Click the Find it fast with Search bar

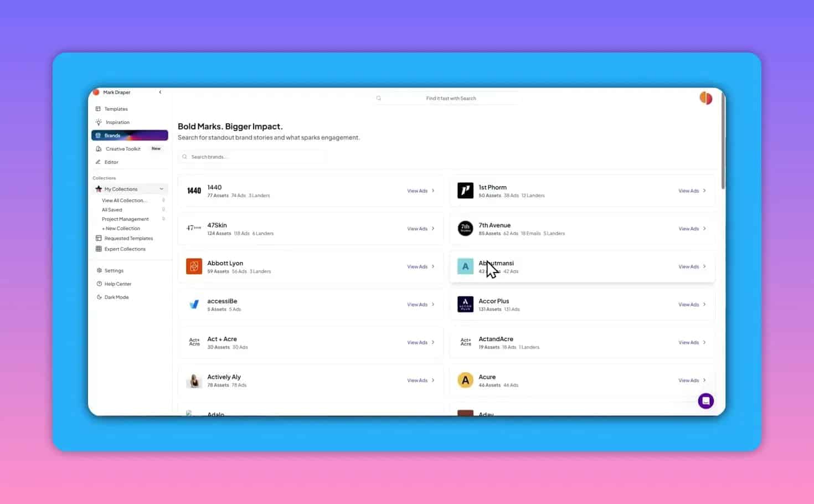click(x=447, y=99)
